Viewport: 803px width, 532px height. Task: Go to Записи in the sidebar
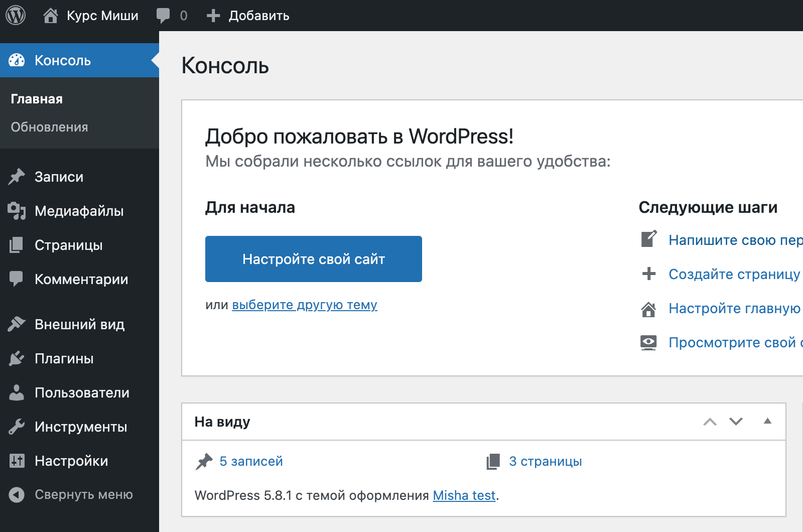click(79, 177)
